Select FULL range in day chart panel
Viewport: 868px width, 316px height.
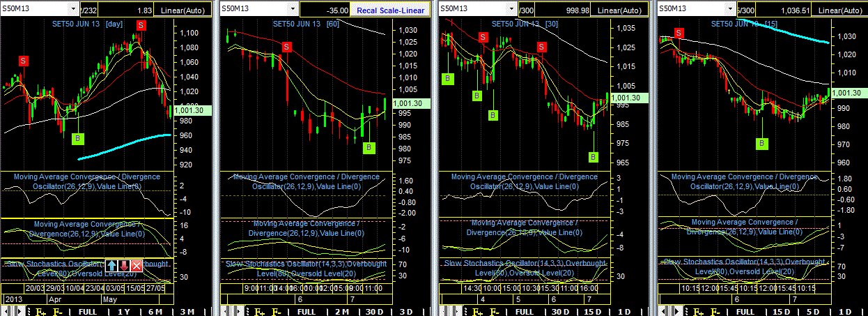click(87, 311)
